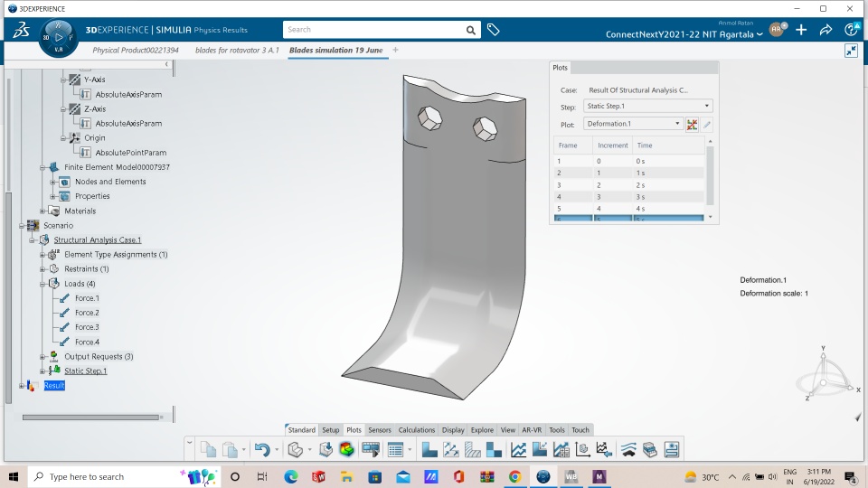Expand the Materials tree node
Viewport: 868px width, 488px height.
pyautogui.click(x=42, y=211)
